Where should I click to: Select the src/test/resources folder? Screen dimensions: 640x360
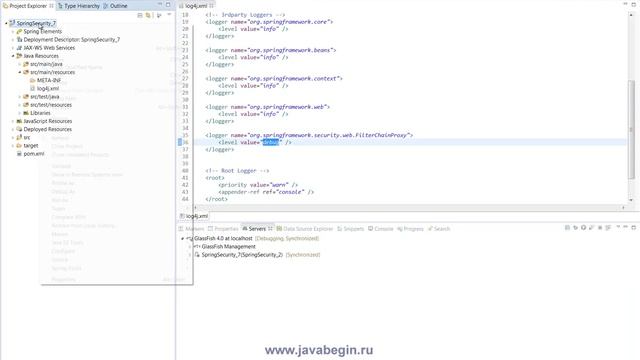point(51,105)
